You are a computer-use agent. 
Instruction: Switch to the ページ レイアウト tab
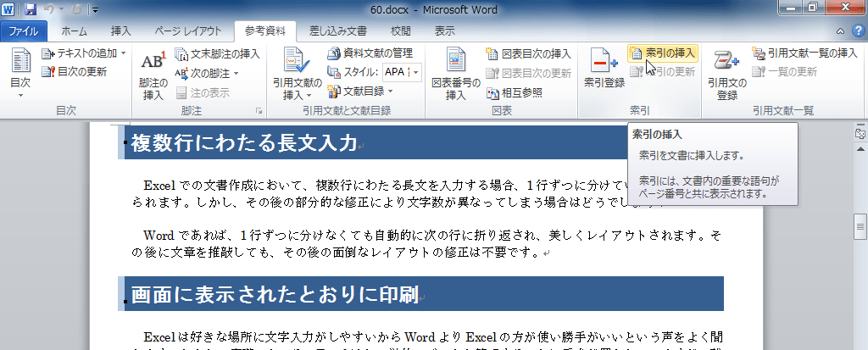click(187, 31)
